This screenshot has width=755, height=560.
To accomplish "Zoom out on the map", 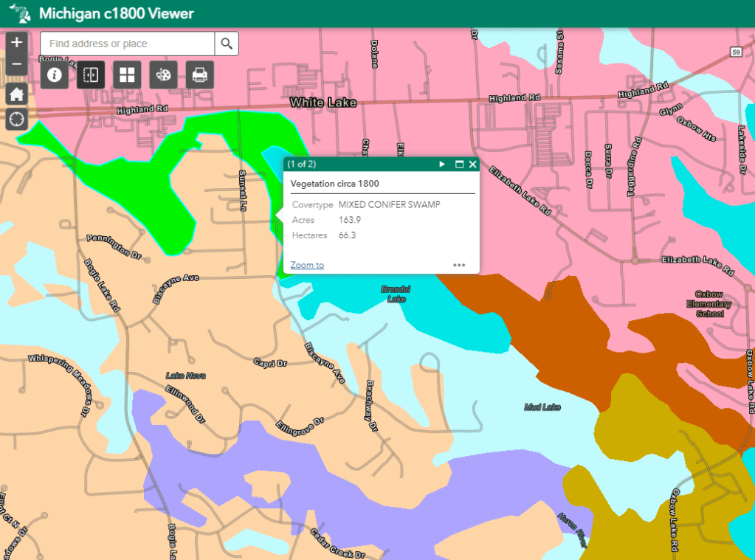I will (17, 65).
